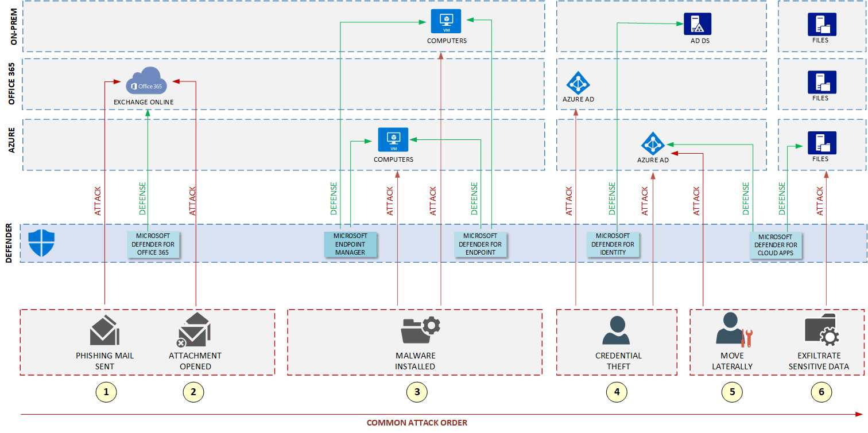Screen dimensions: 868x433
Task: Select the ON-PREM row heading
Action: [14, 27]
